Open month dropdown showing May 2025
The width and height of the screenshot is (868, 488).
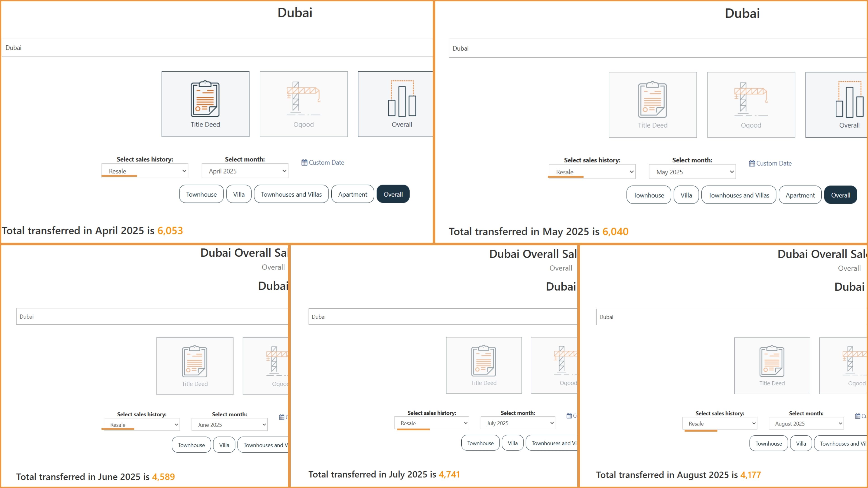[692, 172]
